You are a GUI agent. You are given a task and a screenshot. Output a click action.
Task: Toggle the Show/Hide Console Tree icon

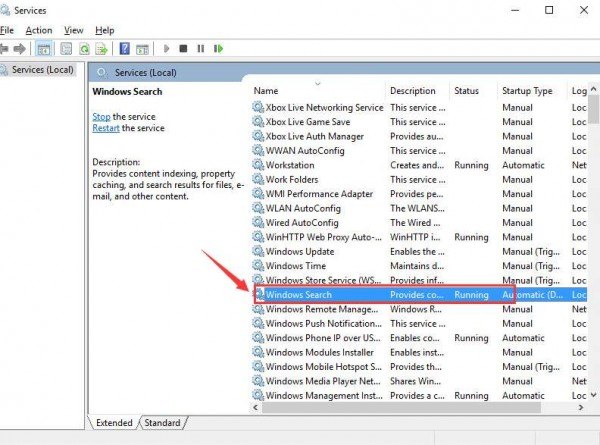click(x=43, y=49)
